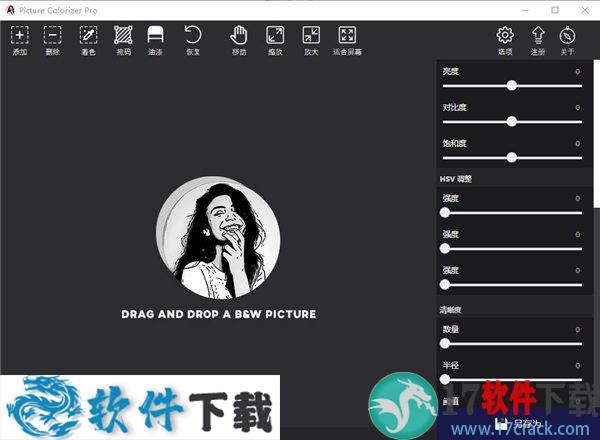Click the 'Picture Colorizer Pro' window title
This screenshot has height=440, width=600.
click(58, 11)
